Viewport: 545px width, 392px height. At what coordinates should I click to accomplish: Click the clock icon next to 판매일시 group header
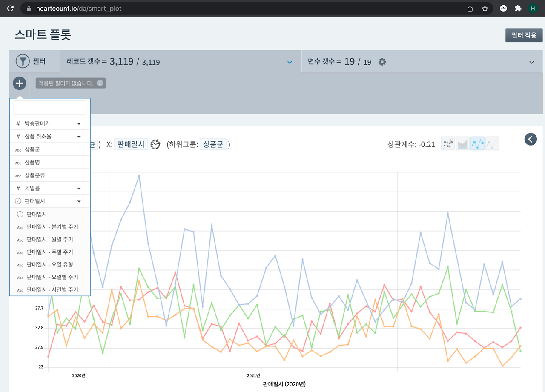pyautogui.click(x=18, y=201)
